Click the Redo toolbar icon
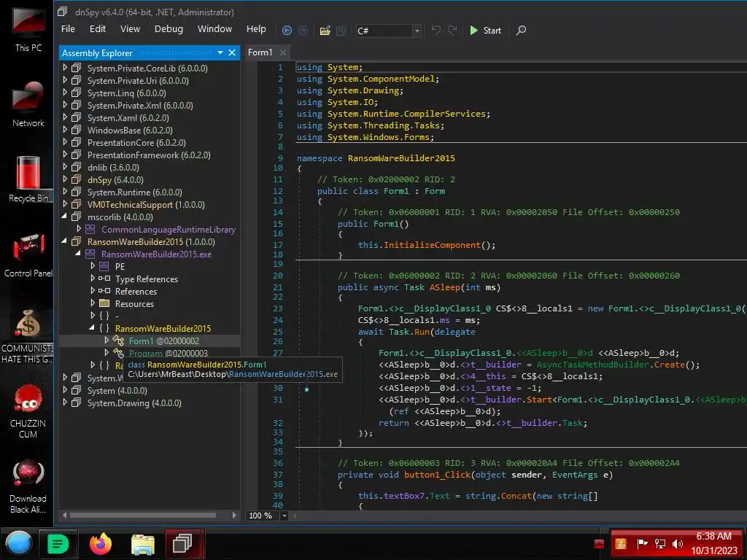The height and width of the screenshot is (560, 747). click(x=452, y=30)
